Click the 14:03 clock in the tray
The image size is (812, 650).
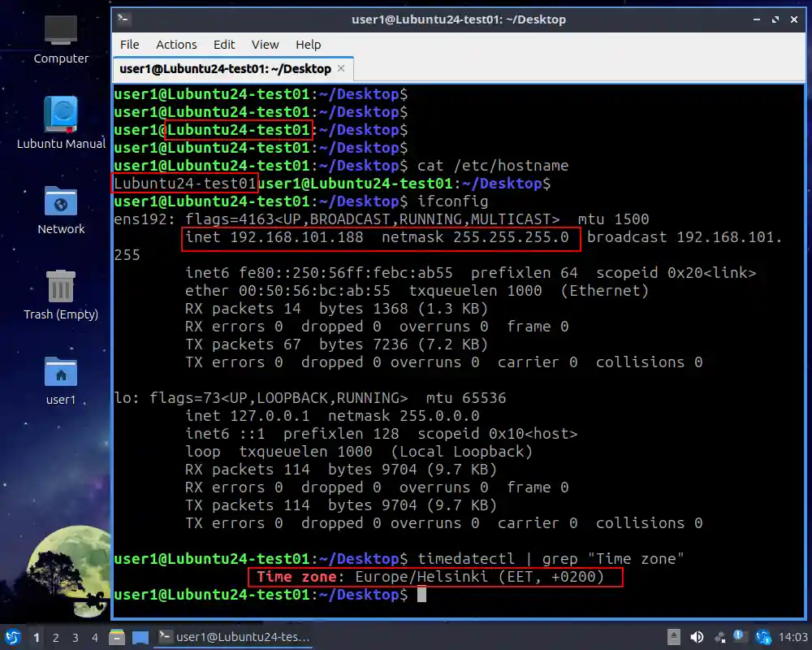793,637
